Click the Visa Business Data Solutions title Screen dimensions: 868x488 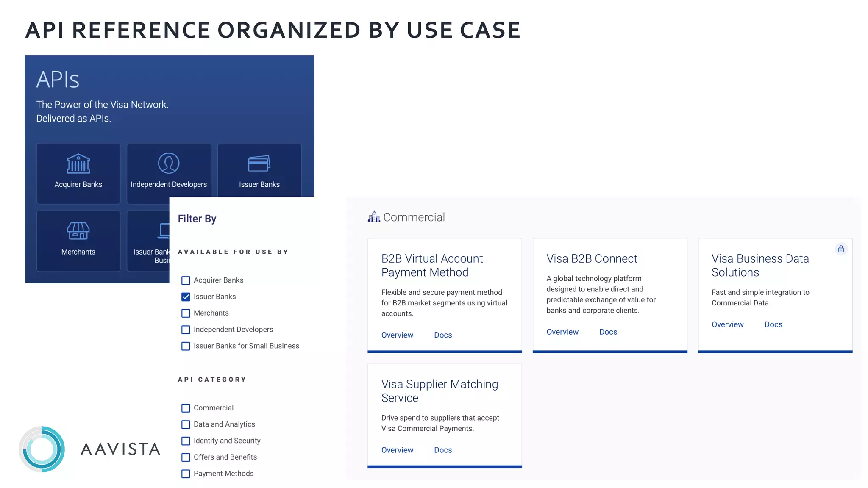(760, 265)
